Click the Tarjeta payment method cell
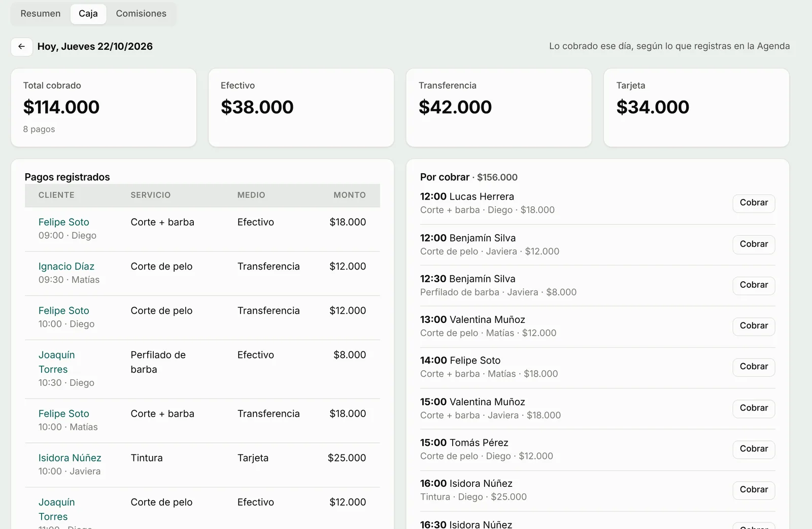The image size is (812, 529). tap(253, 458)
